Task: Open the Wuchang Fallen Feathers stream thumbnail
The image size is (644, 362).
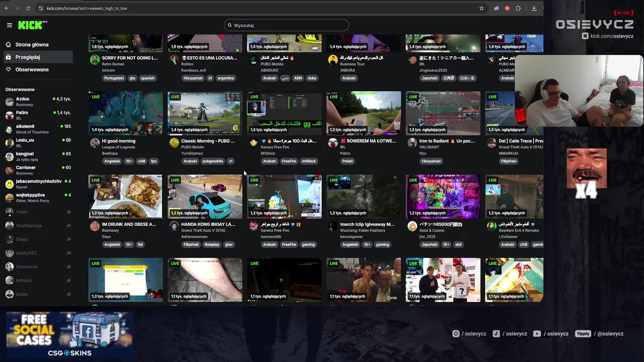Action: pyautogui.click(x=364, y=197)
